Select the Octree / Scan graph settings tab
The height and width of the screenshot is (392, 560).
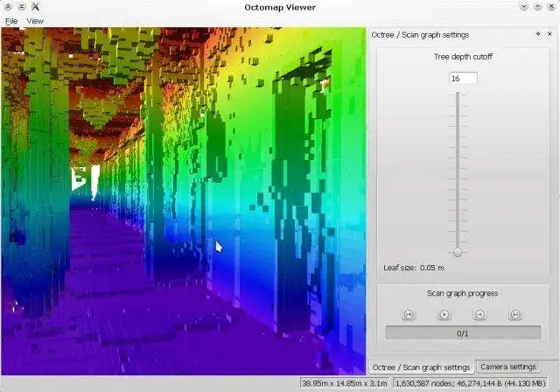[x=421, y=367]
